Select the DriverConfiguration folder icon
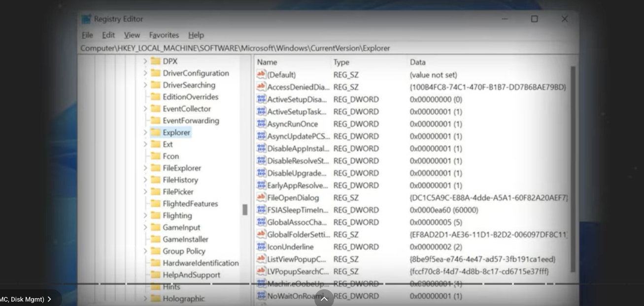Screen dimensions: 644x306 [x=156, y=73]
